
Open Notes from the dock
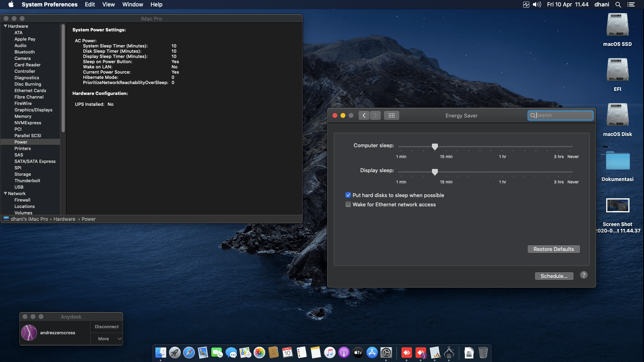click(316, 353)
